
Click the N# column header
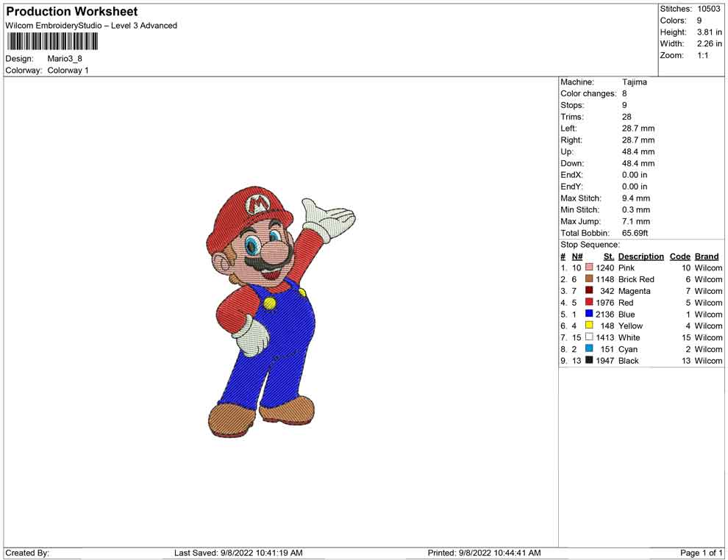point(577,256)
